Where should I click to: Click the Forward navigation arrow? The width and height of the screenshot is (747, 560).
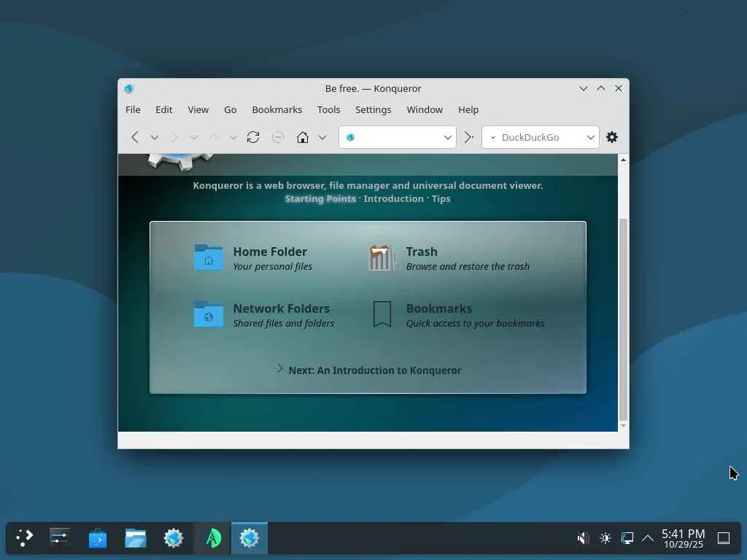point(174,138)
